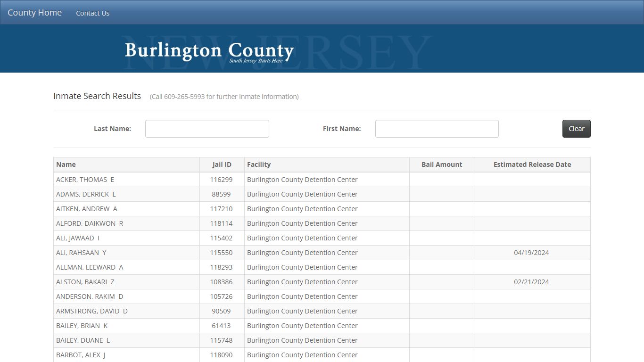
Task: Select inmate record ADAMS, DERRICK L
Action: coord(86,194)
